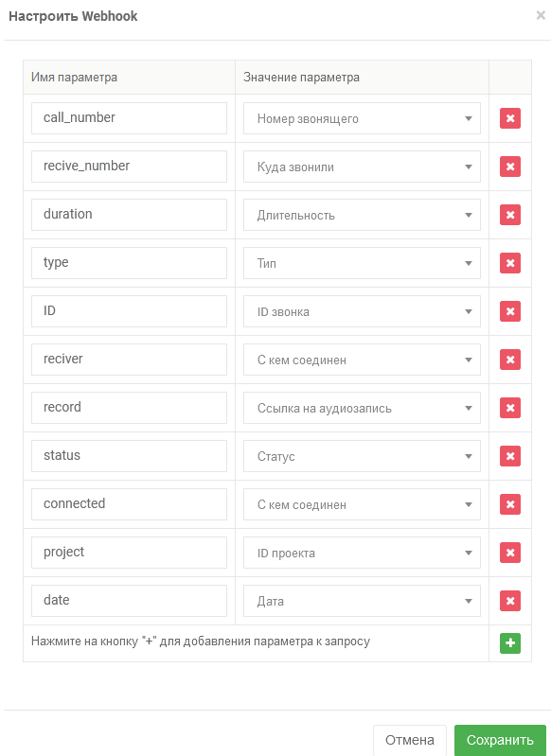Screen dimensions: 551x756
Task: Change the ID проекта dropdown value
Action: pos(362,553)
